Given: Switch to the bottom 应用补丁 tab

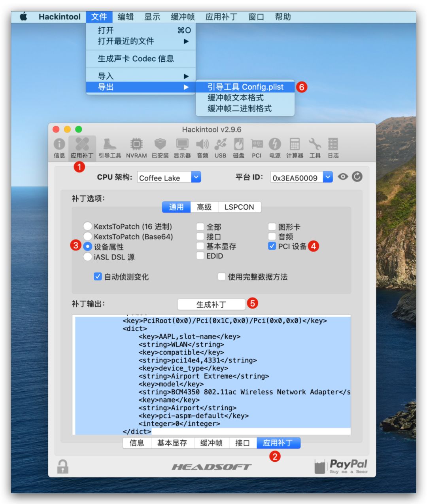Looking at the screenshot, I should (x=278, y=443).
